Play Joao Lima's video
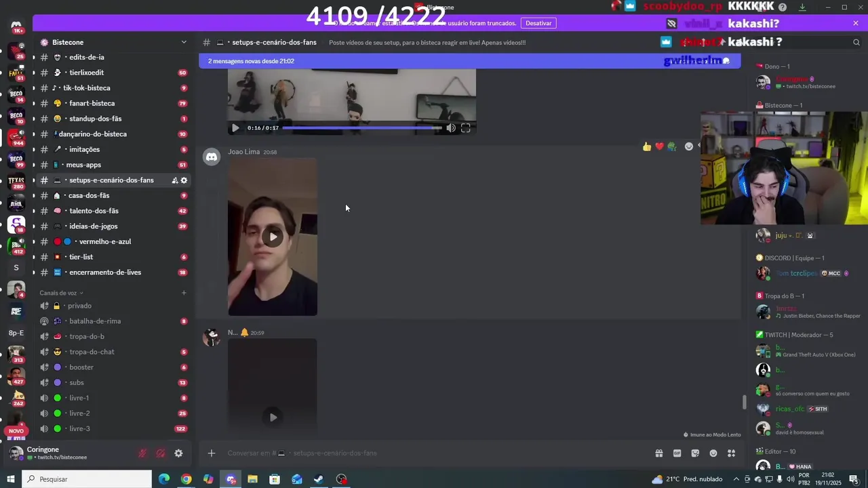Viewport: 868px width, 488px height. tap(273, 237)
